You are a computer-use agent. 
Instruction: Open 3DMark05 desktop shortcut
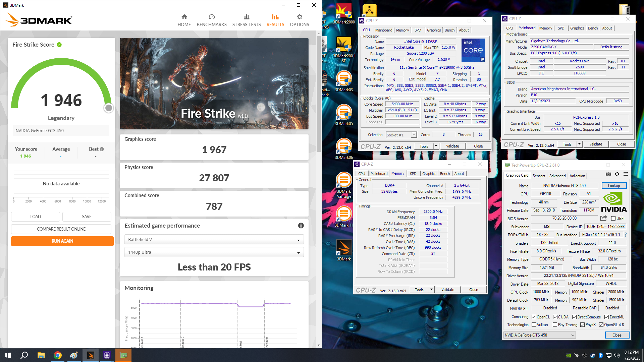[344, 115]
